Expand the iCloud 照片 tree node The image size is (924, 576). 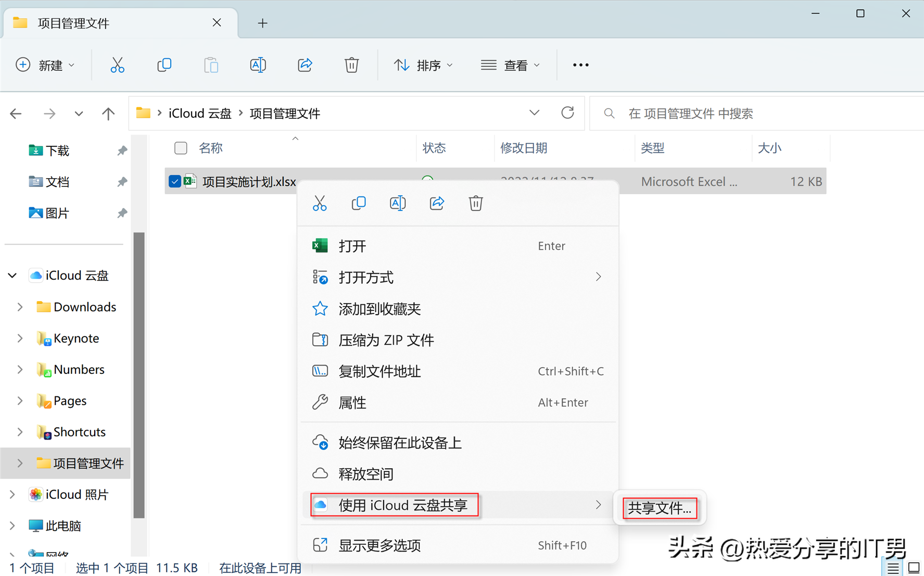coord(12,494)
